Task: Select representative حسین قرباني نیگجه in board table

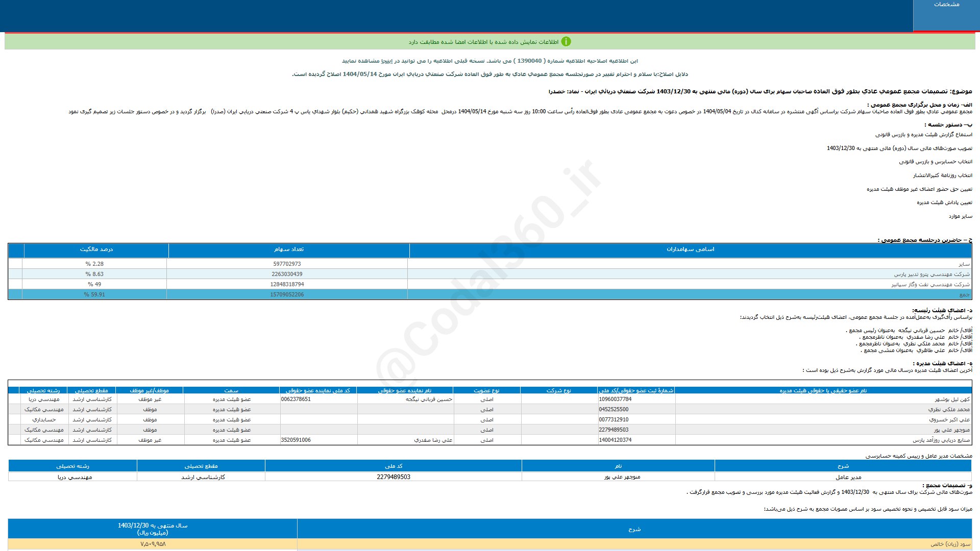Action: (429, 399)
